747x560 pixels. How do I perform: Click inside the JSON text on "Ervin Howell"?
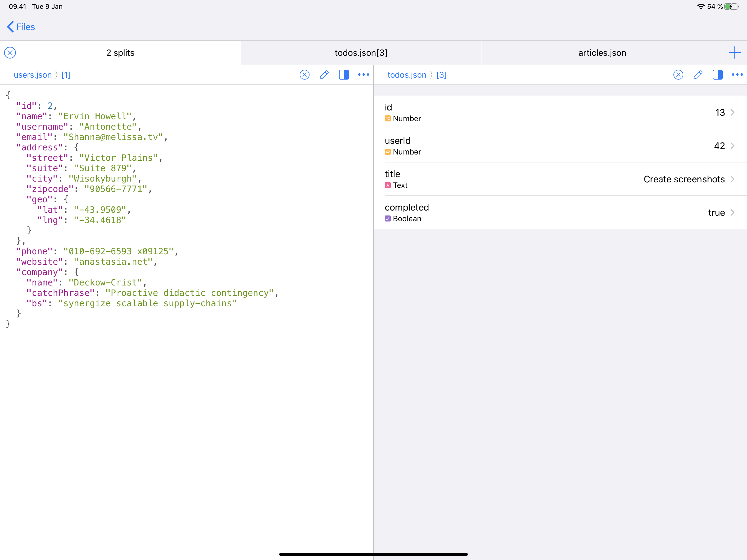(95, 116)
